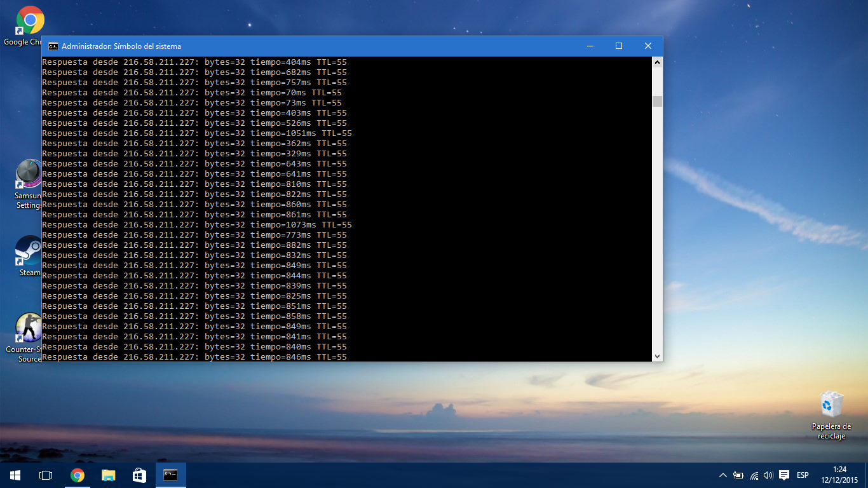
Task: Open the Papelera de reciclaje icon
Action: click(831, 416)
